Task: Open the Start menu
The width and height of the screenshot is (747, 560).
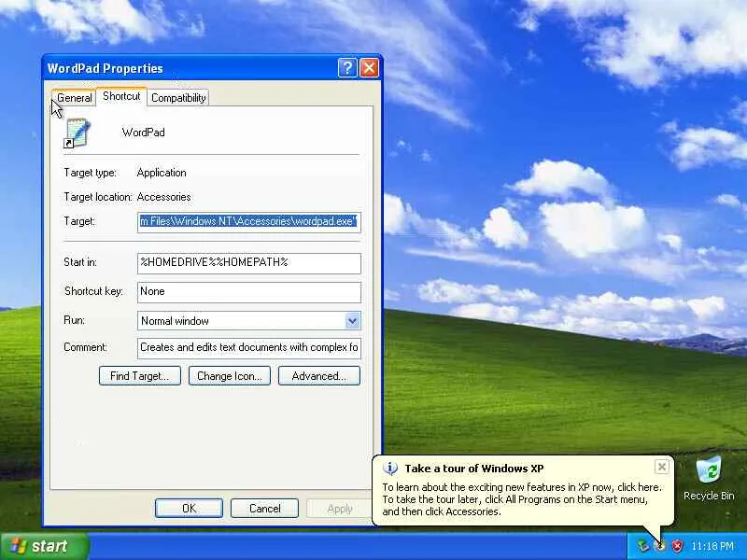Action: [x=45, y=546]
